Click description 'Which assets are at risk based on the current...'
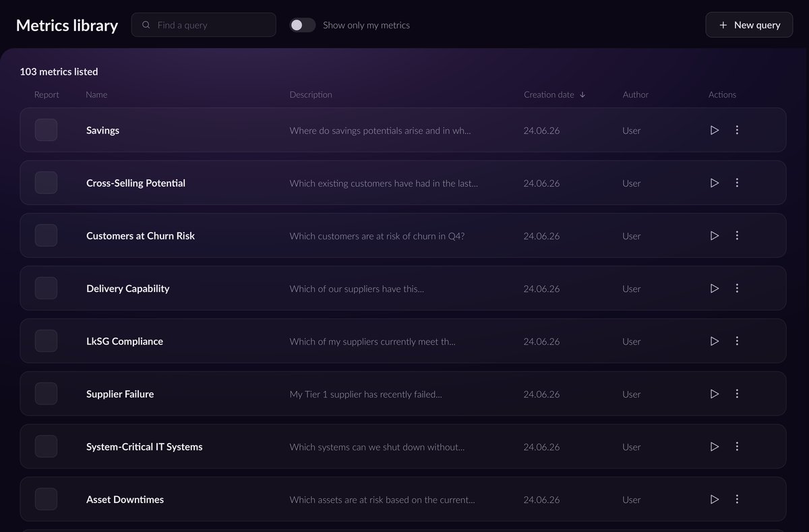 point(382,499)
